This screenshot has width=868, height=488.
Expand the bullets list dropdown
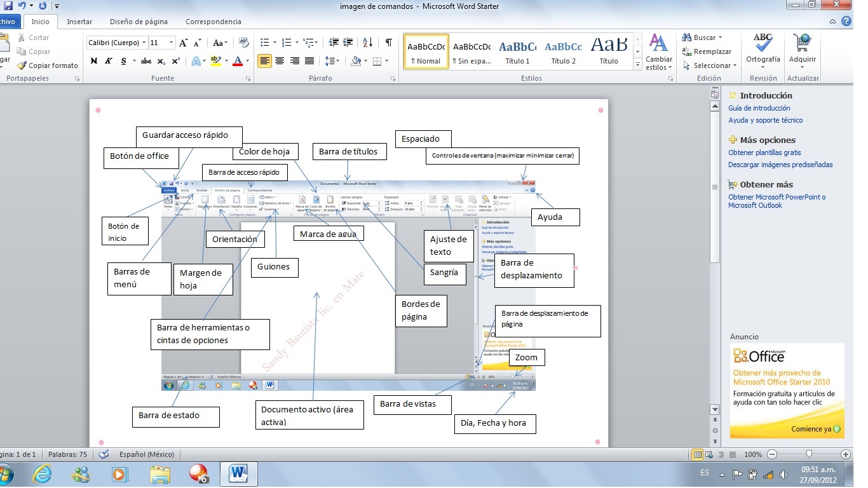[x=275, y=43]
